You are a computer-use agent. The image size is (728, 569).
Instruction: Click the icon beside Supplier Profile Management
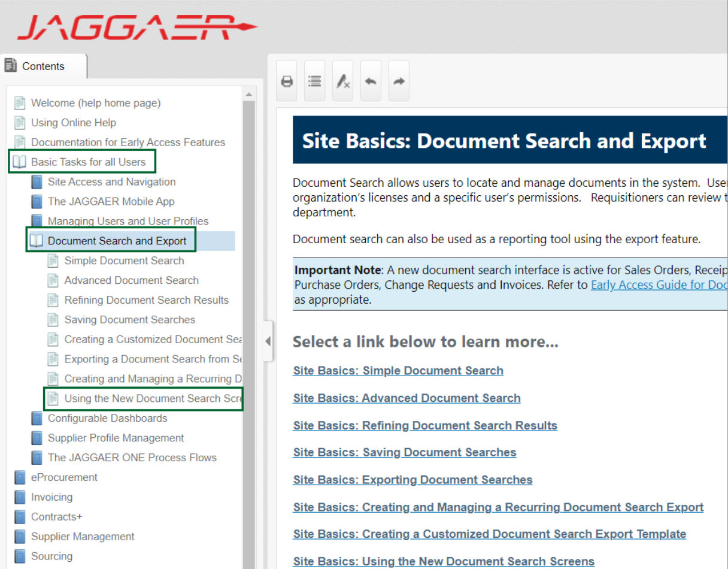click(x=37, y=438)
